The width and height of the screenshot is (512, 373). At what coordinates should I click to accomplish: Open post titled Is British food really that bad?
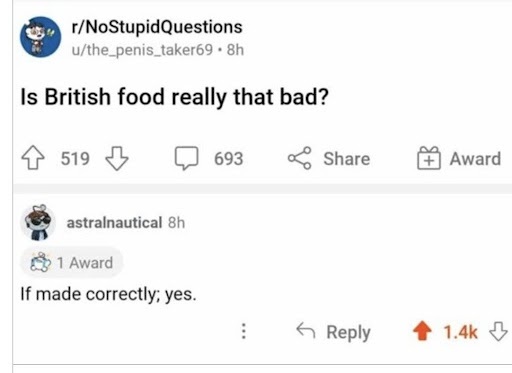click(x=175, y=97)
